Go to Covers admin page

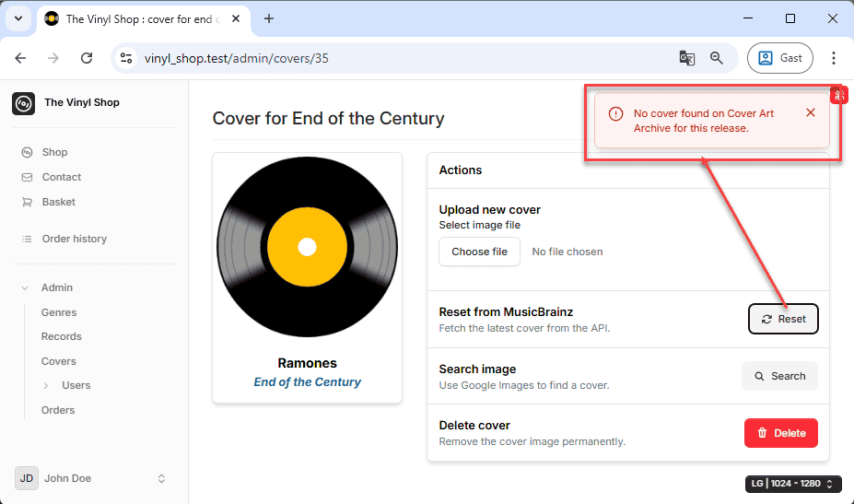[x=59, y=361]
